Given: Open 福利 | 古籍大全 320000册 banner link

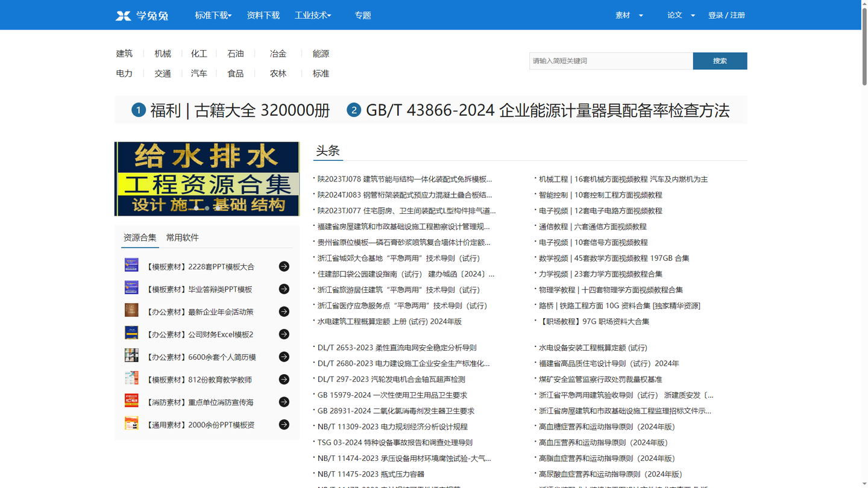Looking at the screenshot, I should click(240, 110).
